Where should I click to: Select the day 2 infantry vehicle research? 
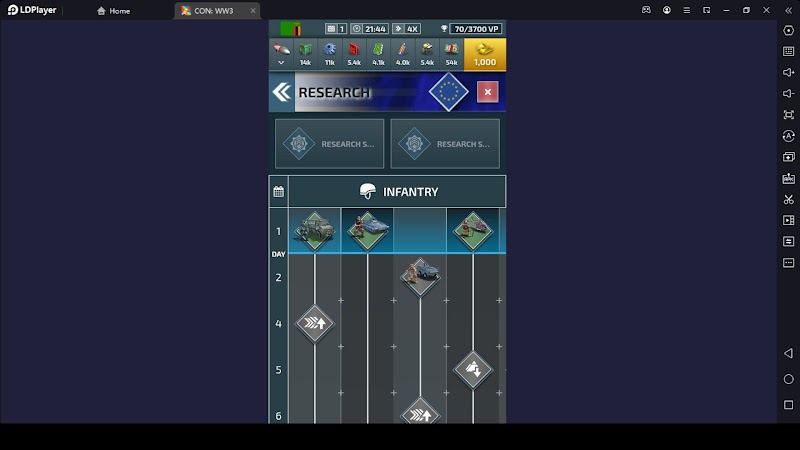(420, 277)
